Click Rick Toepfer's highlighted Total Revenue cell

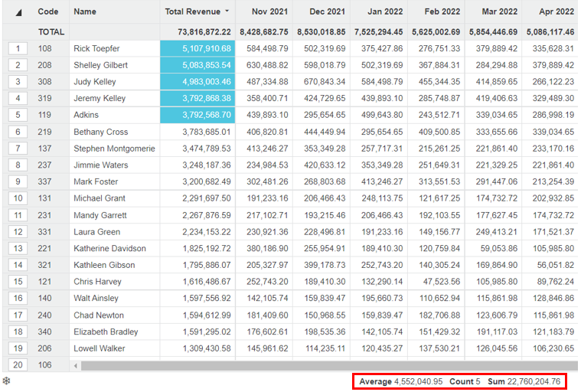[197, 48]
